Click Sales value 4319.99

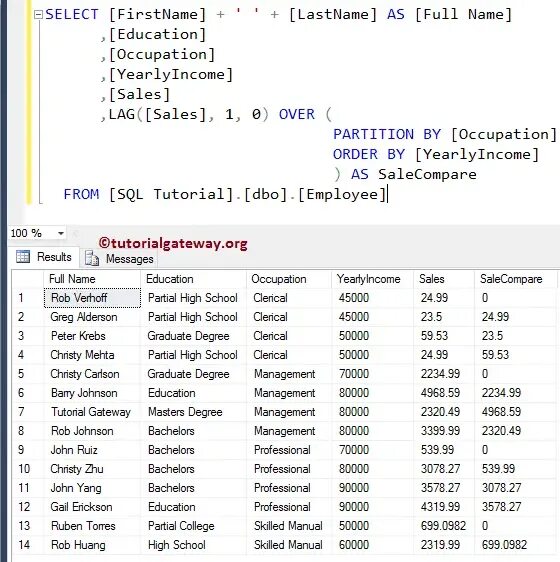click(444, 507)
